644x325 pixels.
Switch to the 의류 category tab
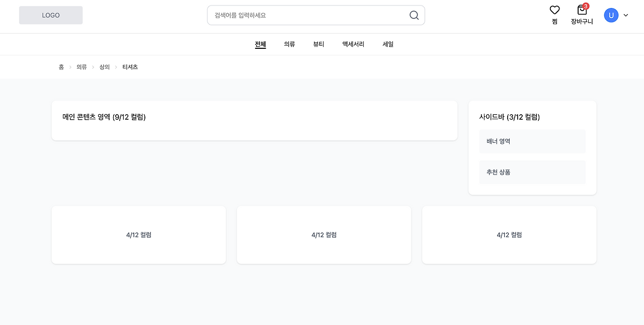[289, 44]
